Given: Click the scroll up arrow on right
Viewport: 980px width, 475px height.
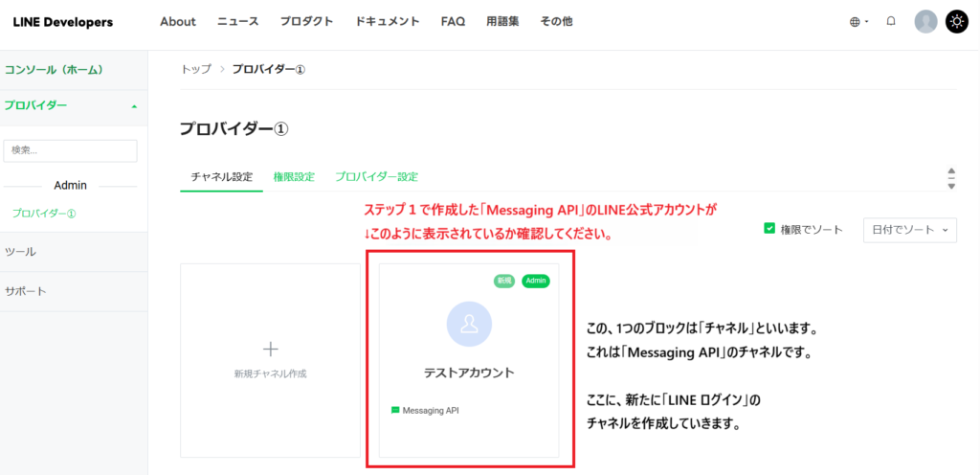Looking at the screenshot, I should point(950,171).
